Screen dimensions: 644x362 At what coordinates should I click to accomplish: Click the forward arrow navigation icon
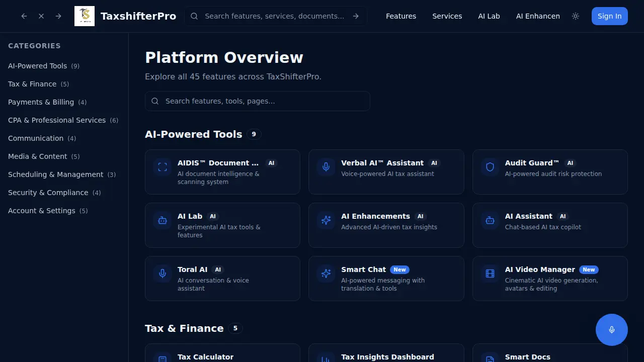pos(58,16)
